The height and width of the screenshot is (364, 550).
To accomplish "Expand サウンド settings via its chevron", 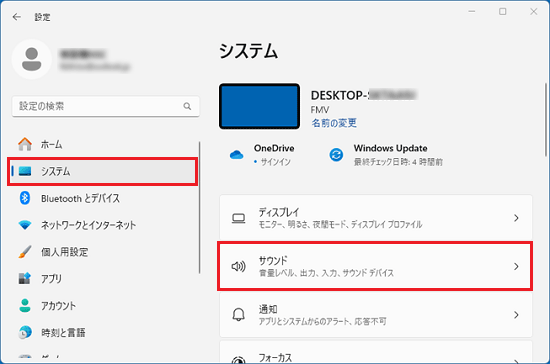I will coord(516,267).
